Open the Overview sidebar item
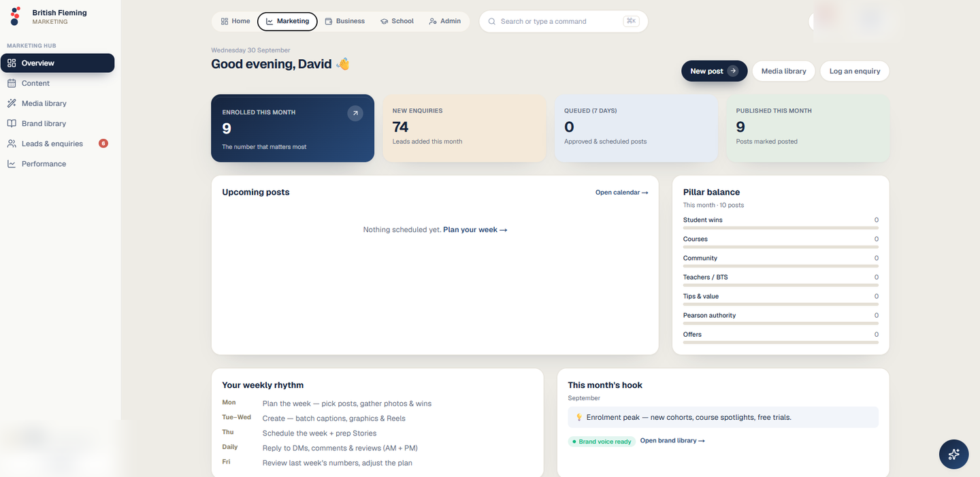 tap(57, 63)
